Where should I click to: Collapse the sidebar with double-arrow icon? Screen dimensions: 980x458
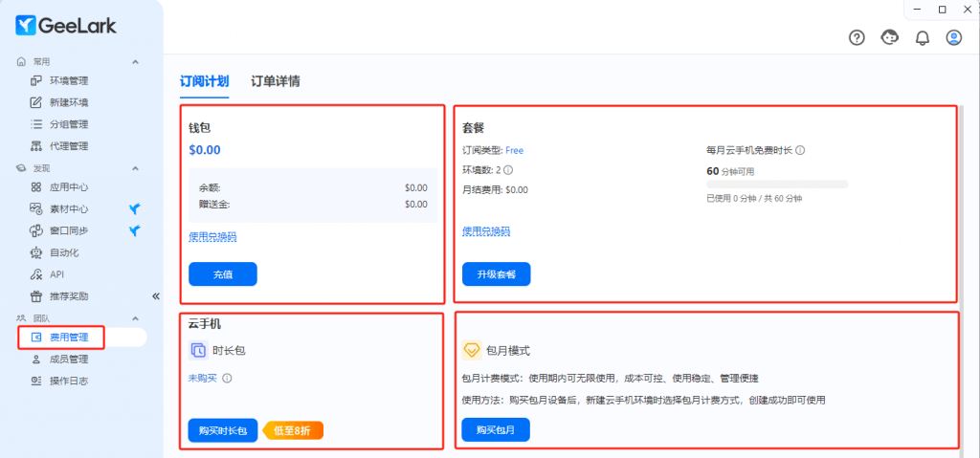[155, 296]
